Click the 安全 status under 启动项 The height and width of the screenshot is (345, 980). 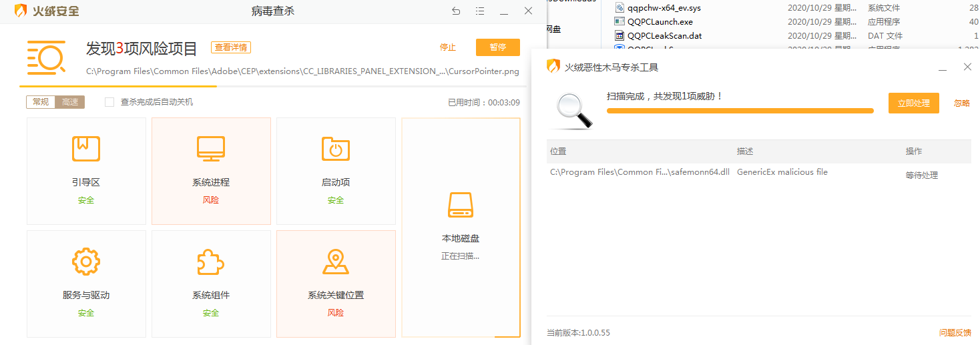(x=336, y=200)
